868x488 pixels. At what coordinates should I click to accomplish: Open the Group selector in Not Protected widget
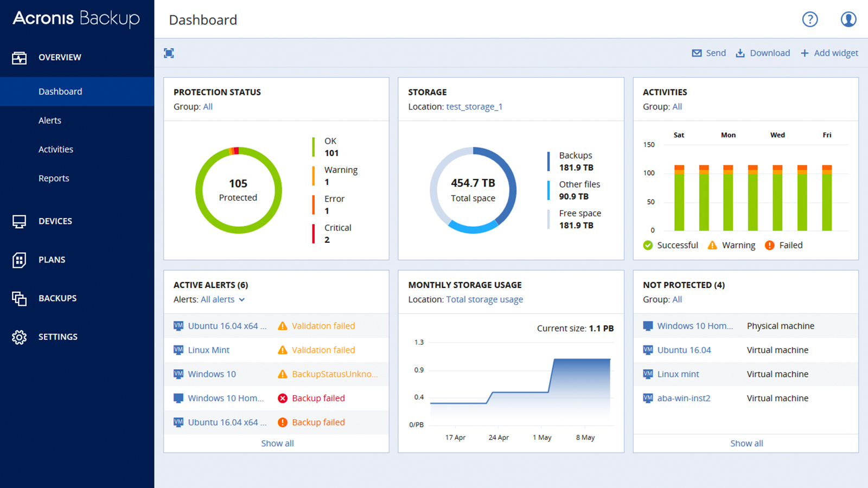677,299
